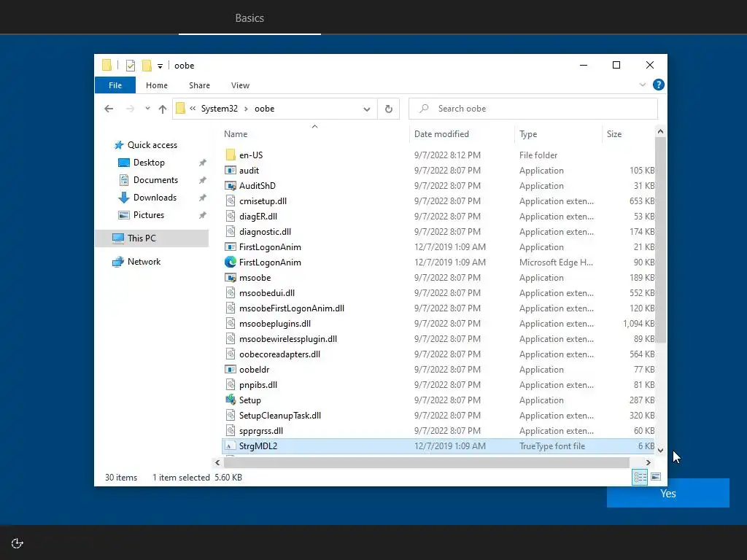Screen dimensions: 747x560
Task: Select the oobeldr application icon
Action: coord(230,370)
